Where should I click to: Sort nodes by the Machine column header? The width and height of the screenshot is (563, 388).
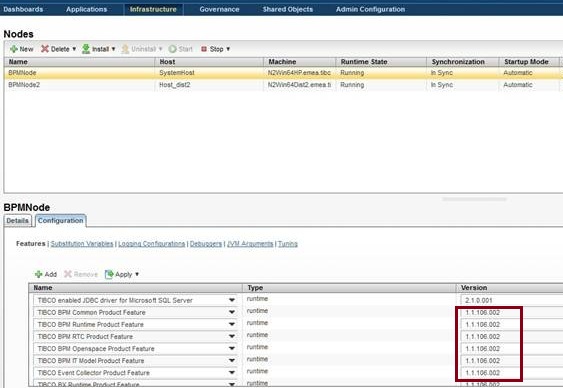300,62
